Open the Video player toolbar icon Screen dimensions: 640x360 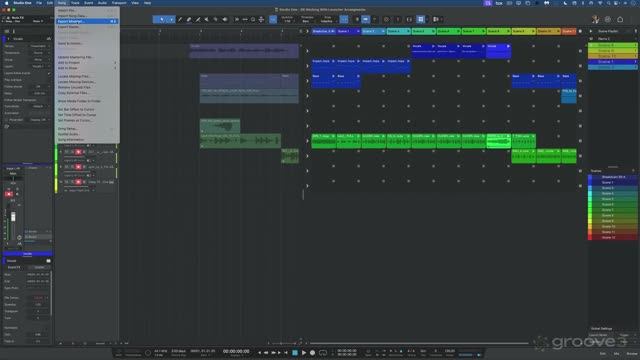pyautogui.click(x=436, y=19)
